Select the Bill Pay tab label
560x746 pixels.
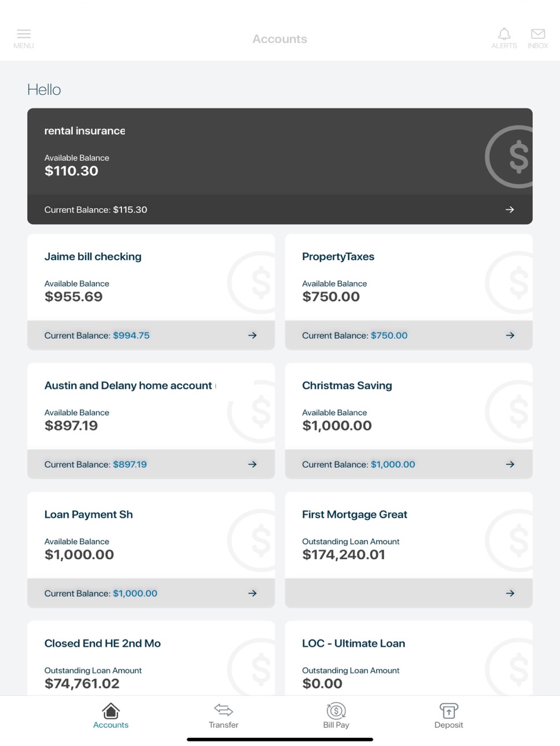[x=336, y=725]
